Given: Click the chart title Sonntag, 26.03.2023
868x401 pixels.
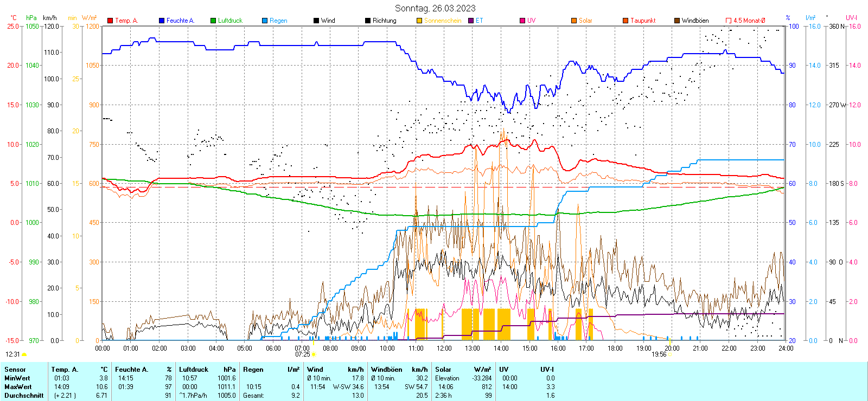Looking at the screenshot, I should click(435, 8).
